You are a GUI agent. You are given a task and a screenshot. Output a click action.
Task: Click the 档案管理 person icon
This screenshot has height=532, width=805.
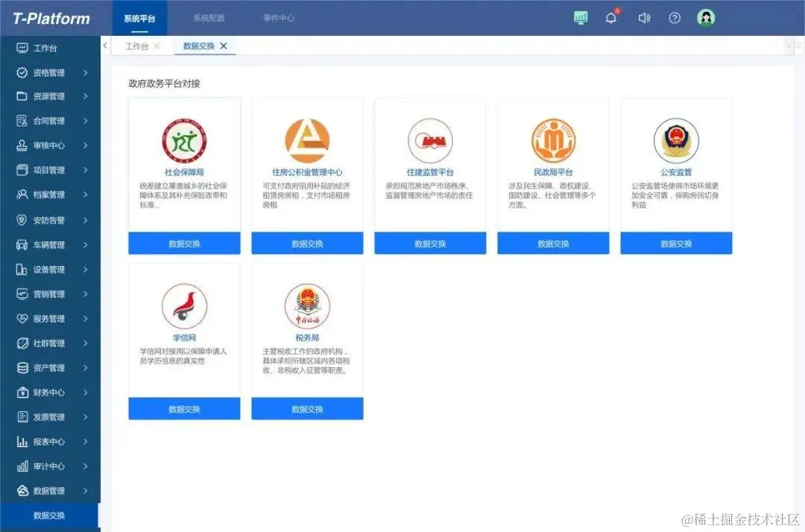tap(22, 194)
